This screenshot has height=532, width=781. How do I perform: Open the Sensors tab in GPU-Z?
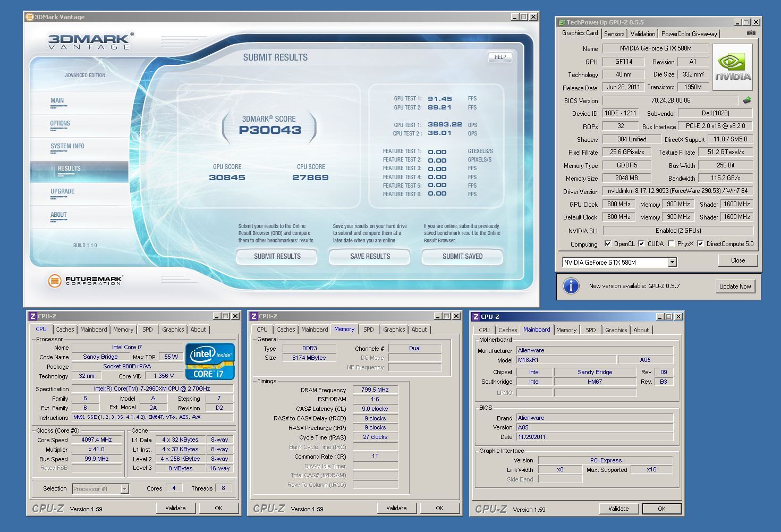614,34
